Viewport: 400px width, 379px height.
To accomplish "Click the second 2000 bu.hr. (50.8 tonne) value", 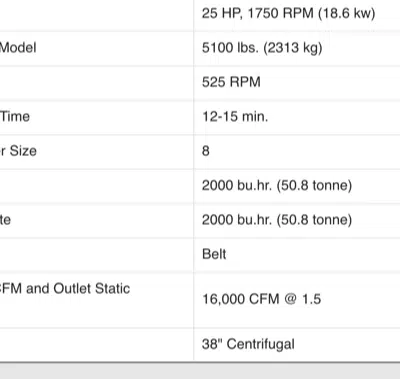I will (277, 220).
